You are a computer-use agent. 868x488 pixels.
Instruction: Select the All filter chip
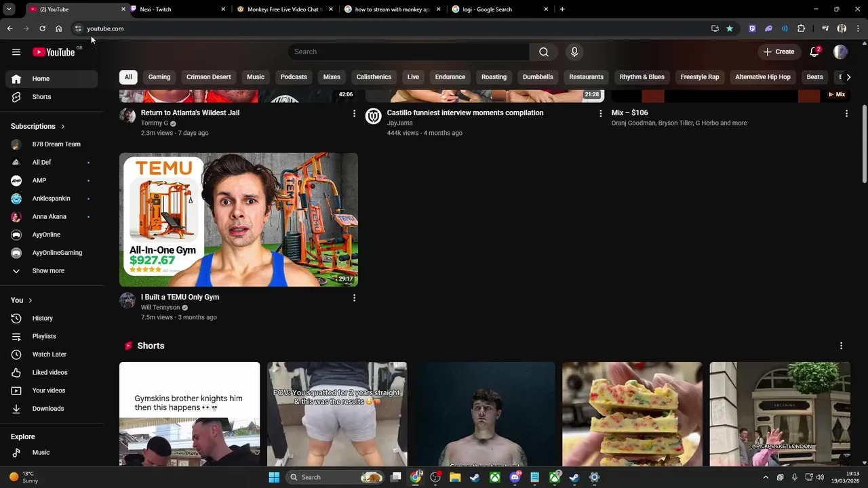[128, 77]
